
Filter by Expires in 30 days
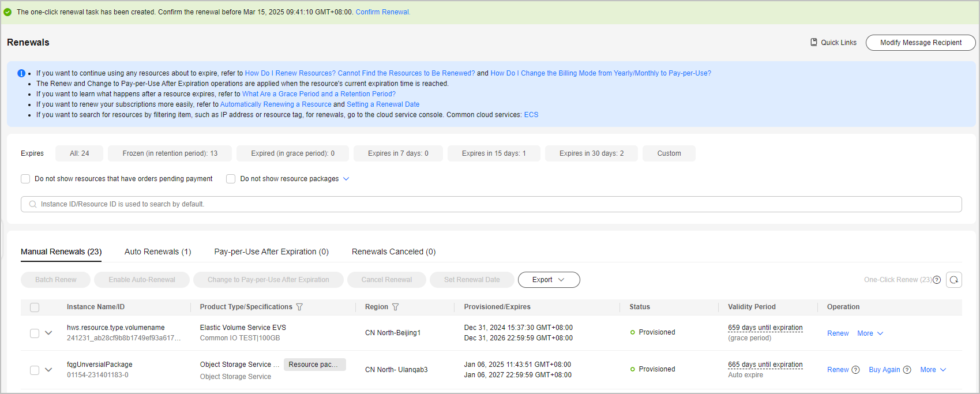[x=591, y=153]
